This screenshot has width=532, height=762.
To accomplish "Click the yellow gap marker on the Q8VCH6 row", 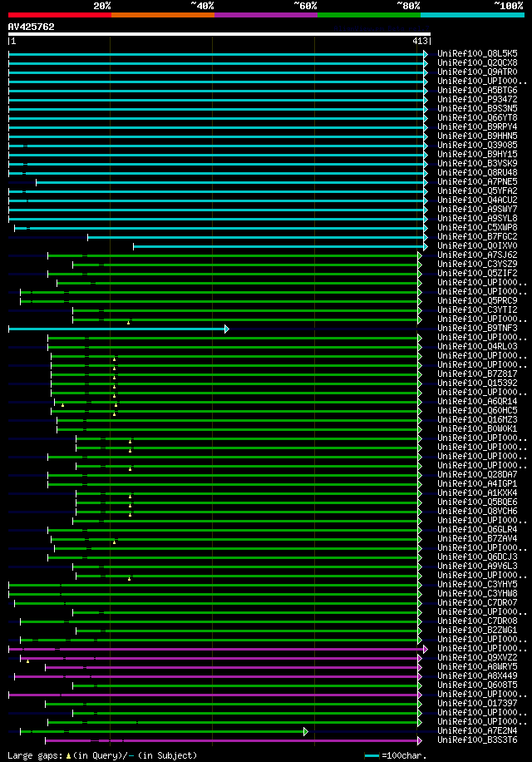I will click(130, 515).
